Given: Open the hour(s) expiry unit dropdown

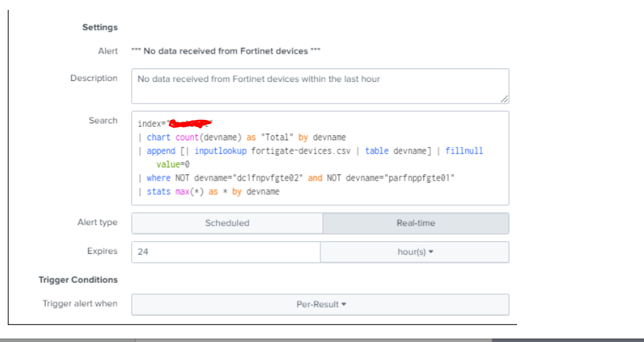Looking at the screenshot, I should coord(414,252).
